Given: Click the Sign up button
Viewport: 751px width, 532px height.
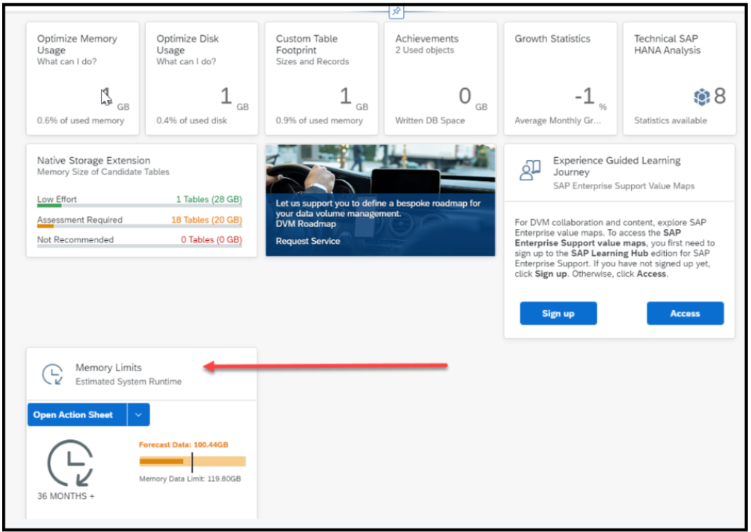Looking at the screenshot, I should [558, 313].
